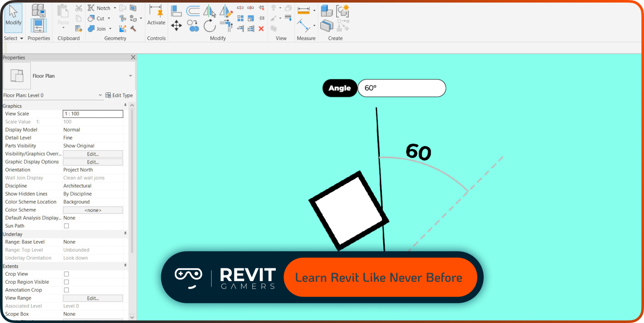Select the Copy tool
Screen dimensions: 644x323
pyautogui.click(x=192, y=26)
